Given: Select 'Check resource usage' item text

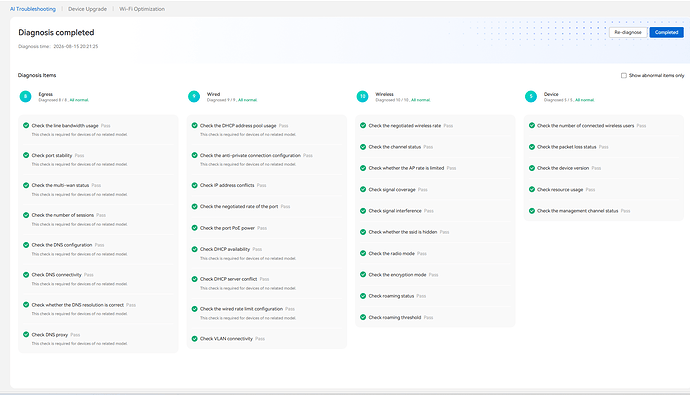Looking at the screenshot, I should tap(560, 190).
